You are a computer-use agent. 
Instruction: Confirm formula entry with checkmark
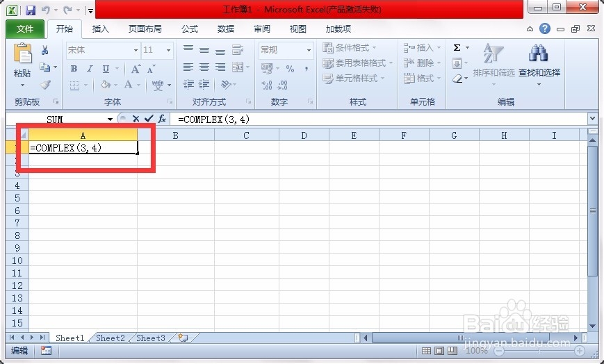pyautogui.click(x=149, y=119)
